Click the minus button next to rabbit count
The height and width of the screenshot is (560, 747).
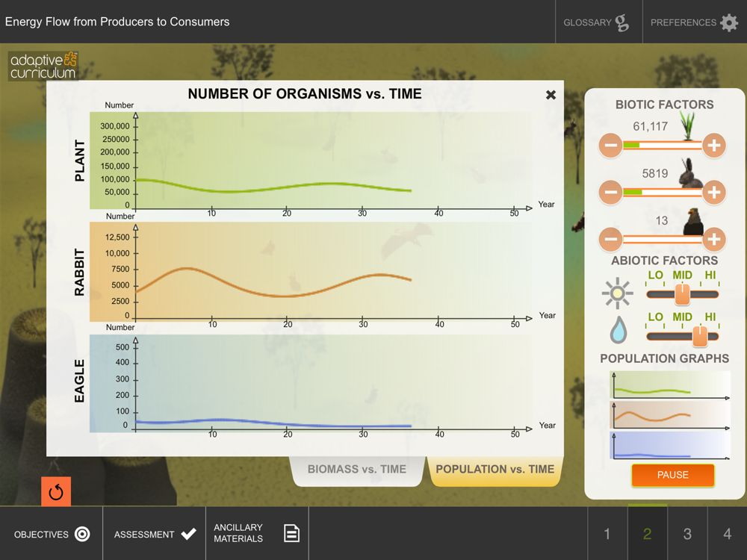(611, 193)
